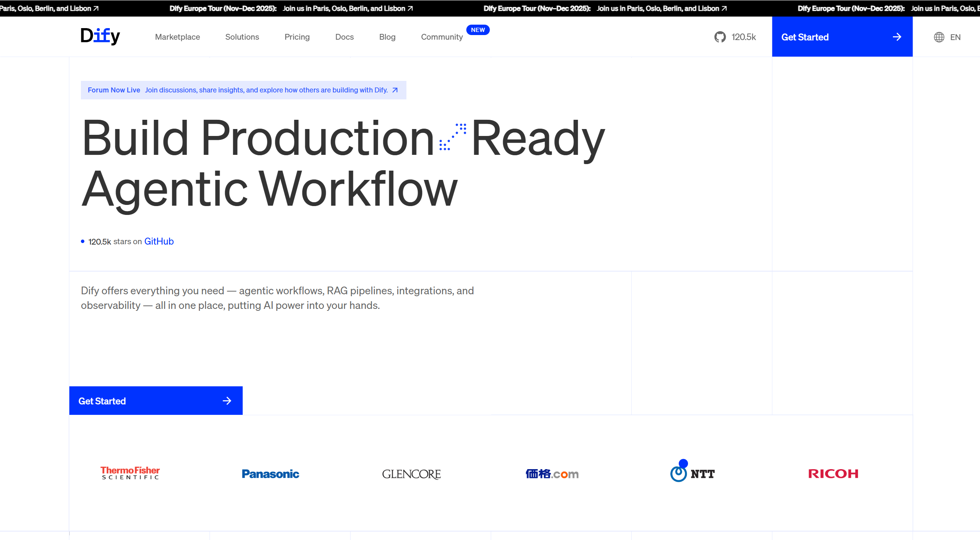
Task: Click the globe language icon
Action: 939,37
